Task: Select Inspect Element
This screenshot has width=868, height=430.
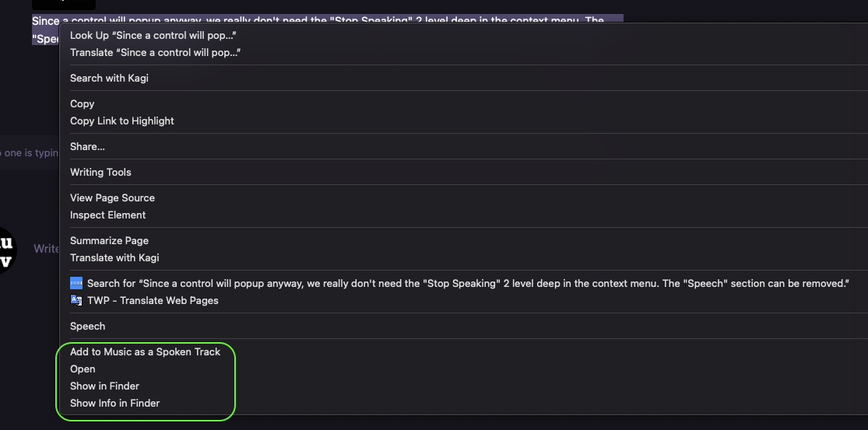Action: coord(108,215)
